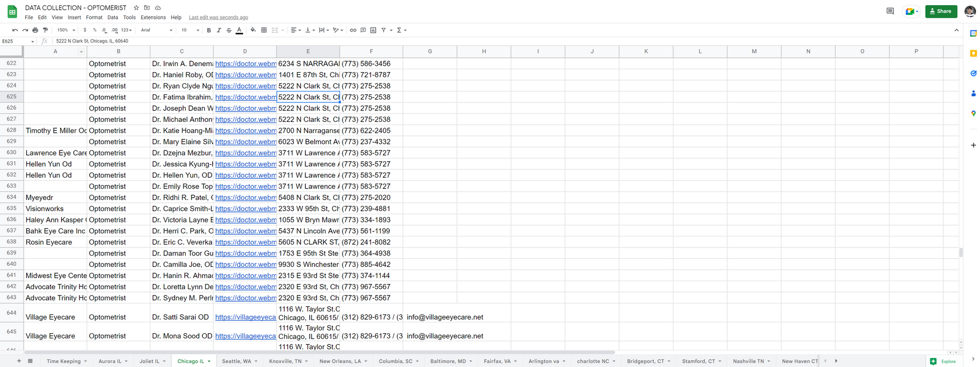This screenshot has width=980, height=367.
Task: Open text rotation dropdown
Action: tap(338, 30)
